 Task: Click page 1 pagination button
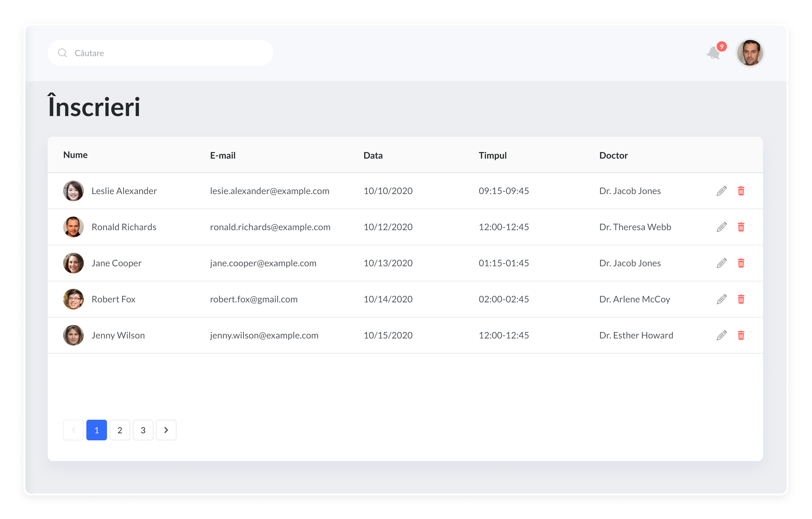coord(96,430)
